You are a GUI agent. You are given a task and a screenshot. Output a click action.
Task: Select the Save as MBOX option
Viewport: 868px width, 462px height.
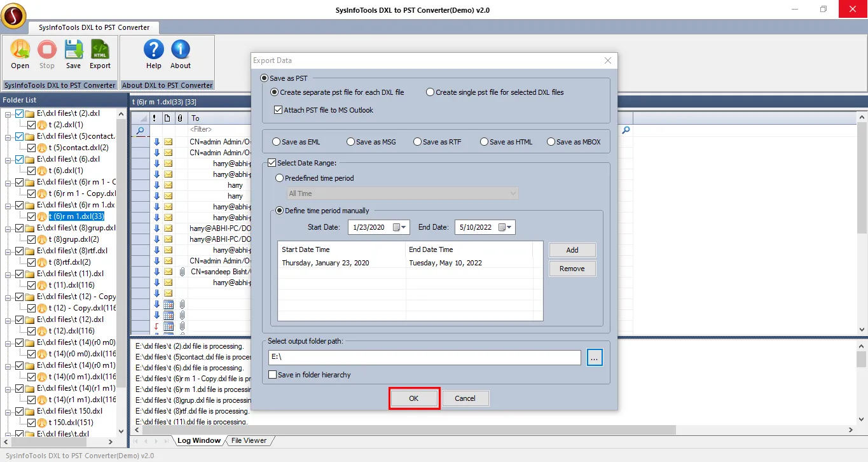(551, 142)
